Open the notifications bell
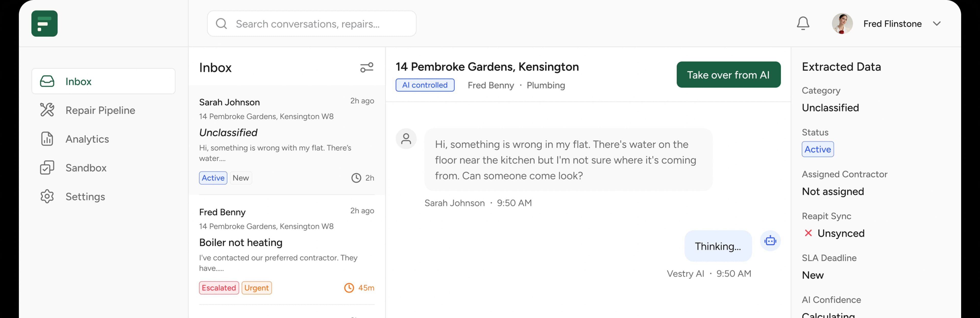Viewport: 980px width, 318px height. [803, 23]
